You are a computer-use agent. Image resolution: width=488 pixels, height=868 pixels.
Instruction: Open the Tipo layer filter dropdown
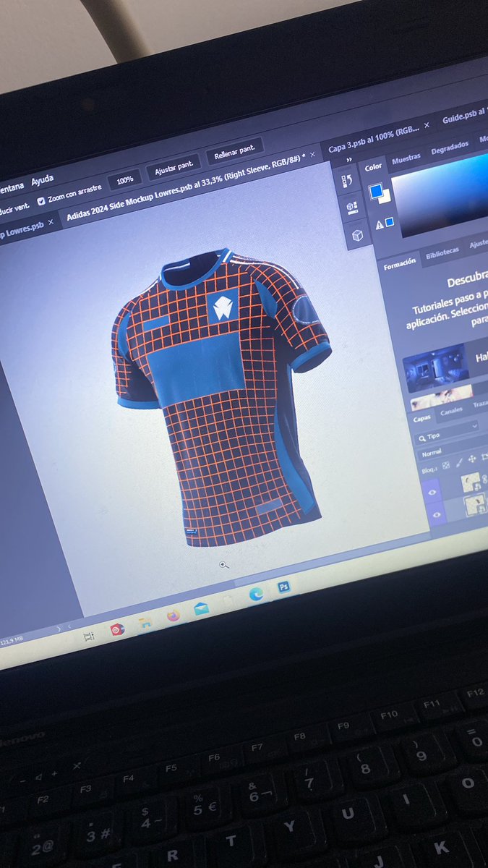pos(446,433)
